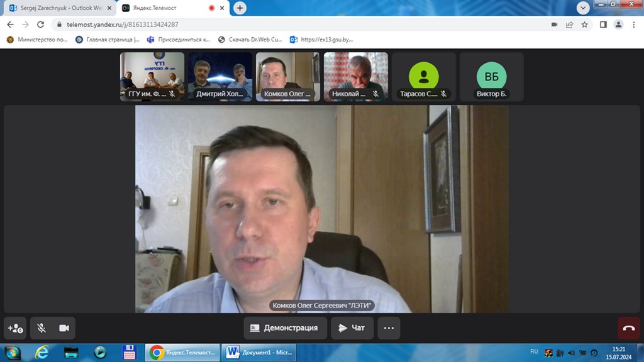
Task: Open the add participants button
Action: (x=15, y=328)
